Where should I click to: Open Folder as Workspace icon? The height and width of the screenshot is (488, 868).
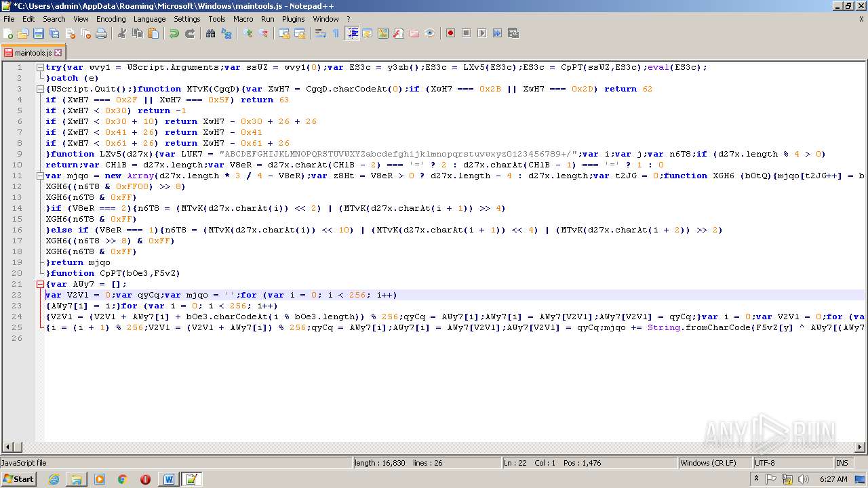coord(414,33)
